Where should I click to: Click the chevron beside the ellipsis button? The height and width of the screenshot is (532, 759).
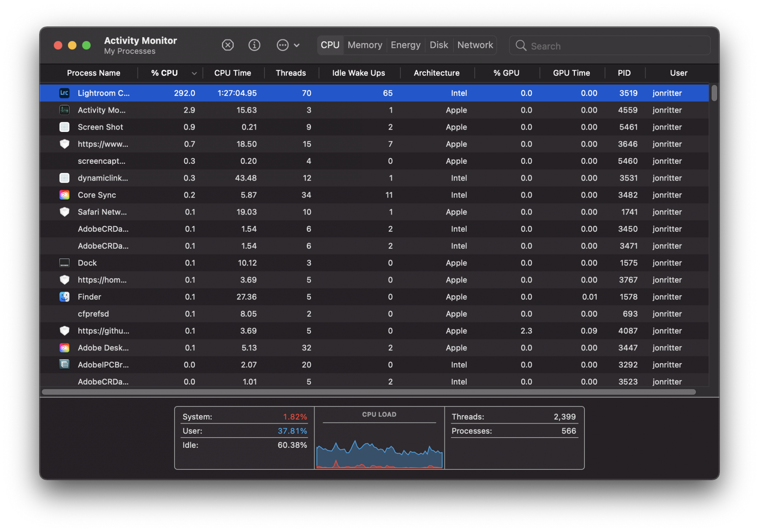(297, 46)
